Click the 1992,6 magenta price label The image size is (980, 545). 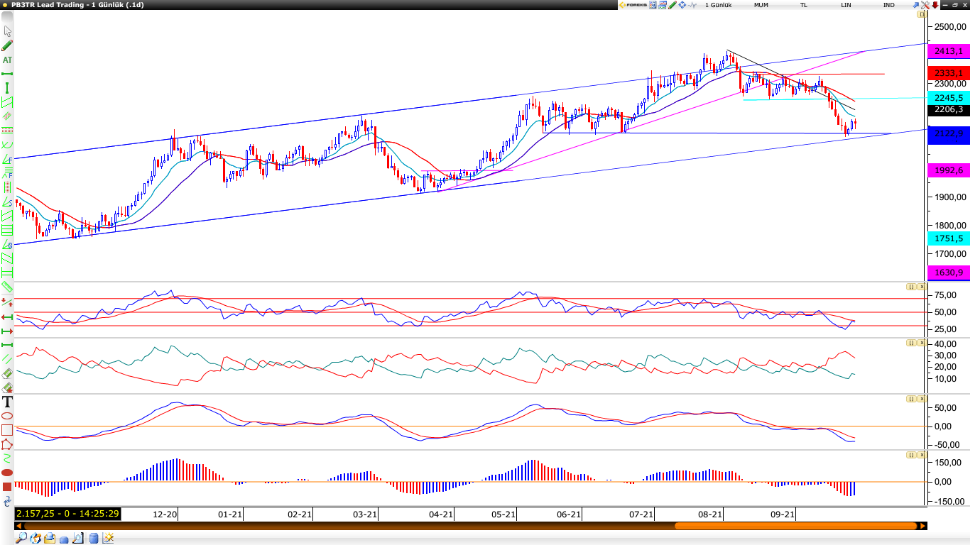[949, 170]
